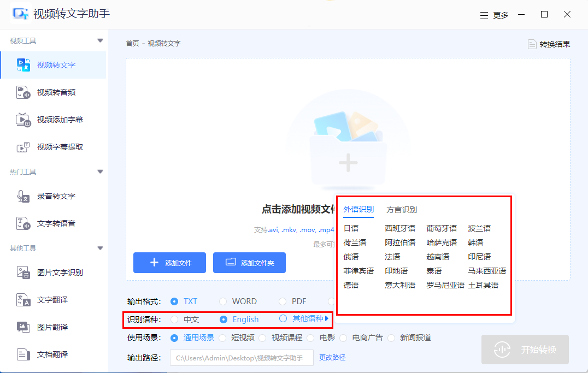Collapse the 热门工具 section arrow
588x373 pixels.
click(x=100, y=171)
